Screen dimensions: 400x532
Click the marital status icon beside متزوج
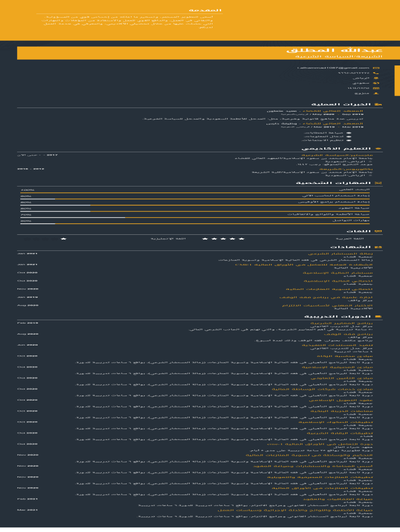coord(376,94)
